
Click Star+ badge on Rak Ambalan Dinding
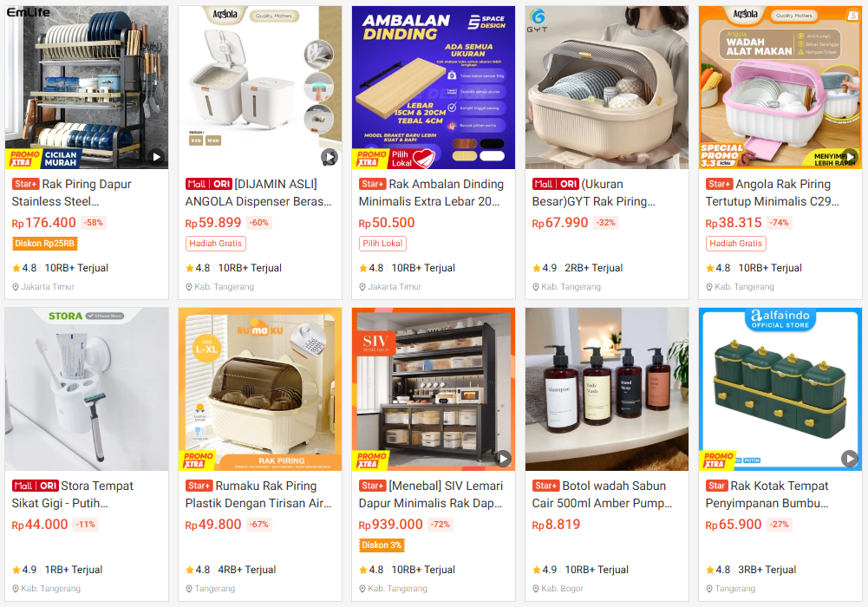coord(372,184)
